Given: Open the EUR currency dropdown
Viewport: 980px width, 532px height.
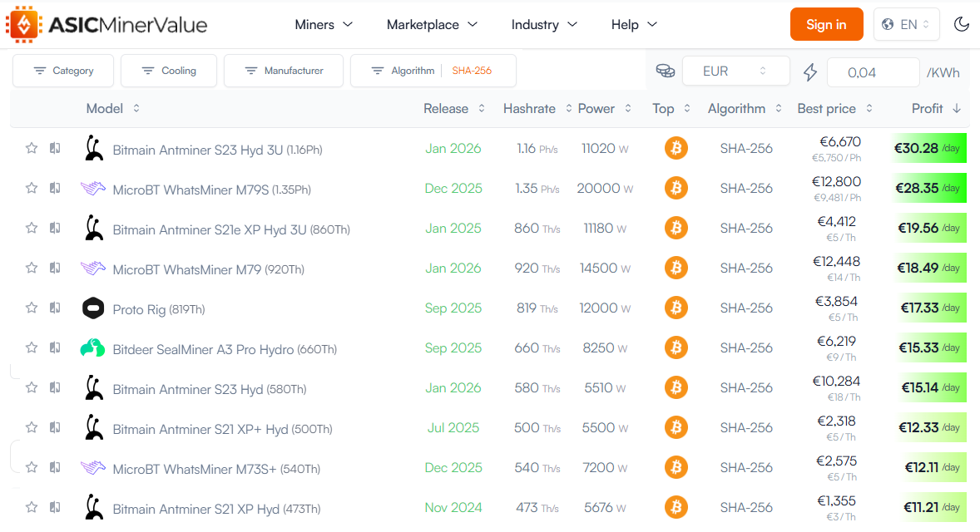Looking at the screenshot, I should click(x=735, y=71).
